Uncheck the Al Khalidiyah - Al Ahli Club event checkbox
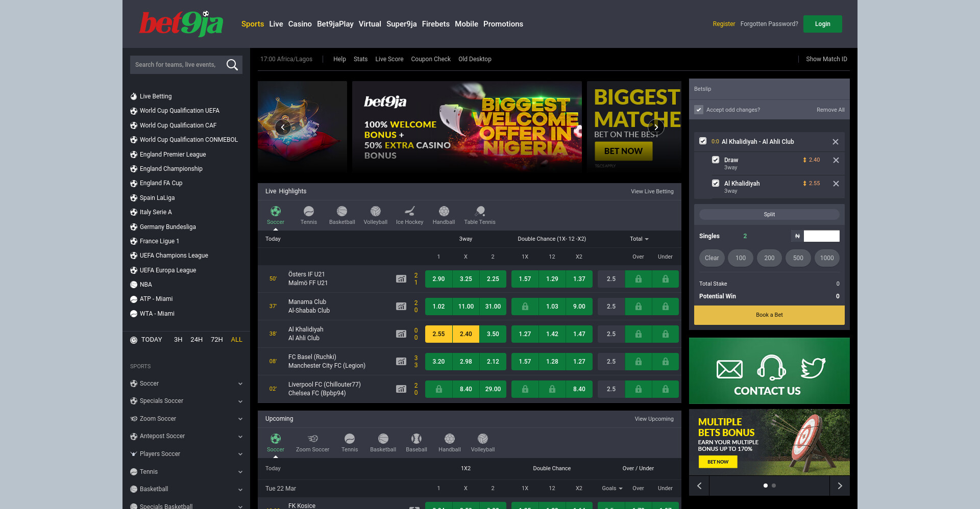Image resolution: width=980 pixels, height=509 pixels. [703, 141]
